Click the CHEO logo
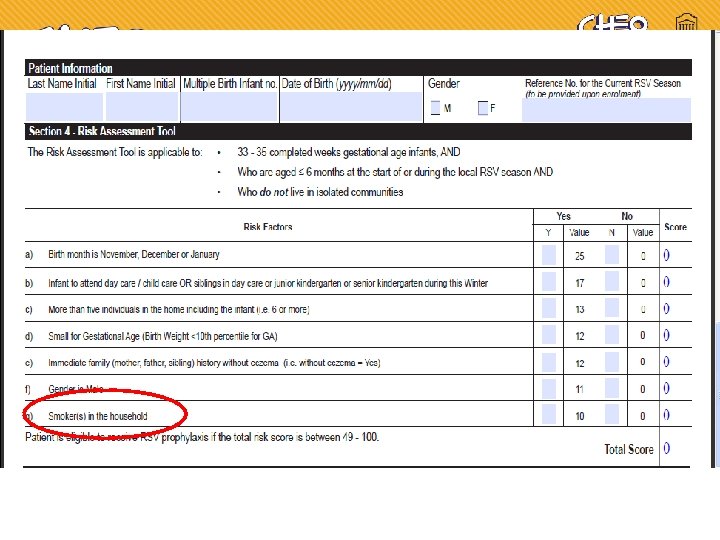 [x=613, y=22]
